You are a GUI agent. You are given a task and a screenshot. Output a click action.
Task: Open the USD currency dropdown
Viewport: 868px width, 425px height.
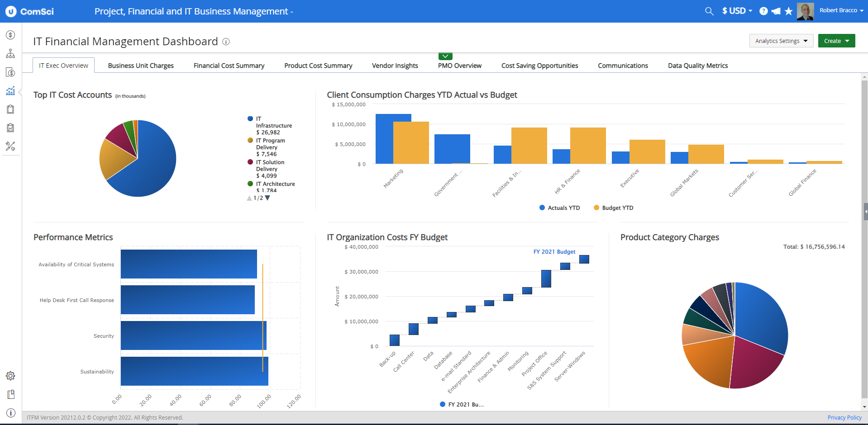pyautogui.click(x=737, y=11)
